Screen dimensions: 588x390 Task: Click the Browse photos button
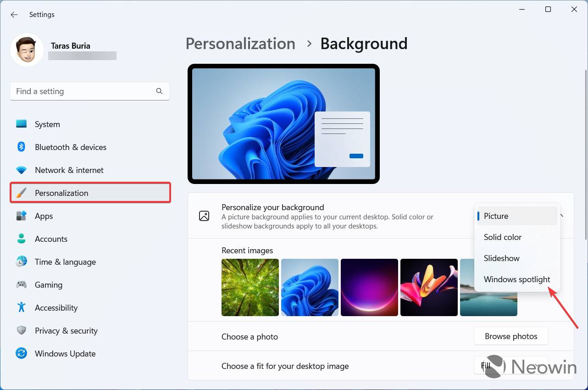pyautogui.click(x=510, y=336)
